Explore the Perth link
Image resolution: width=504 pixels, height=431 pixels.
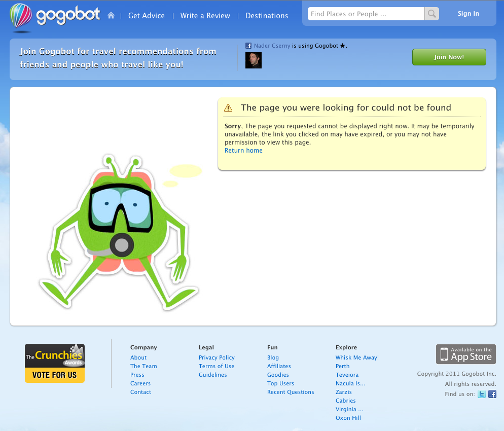342,366
